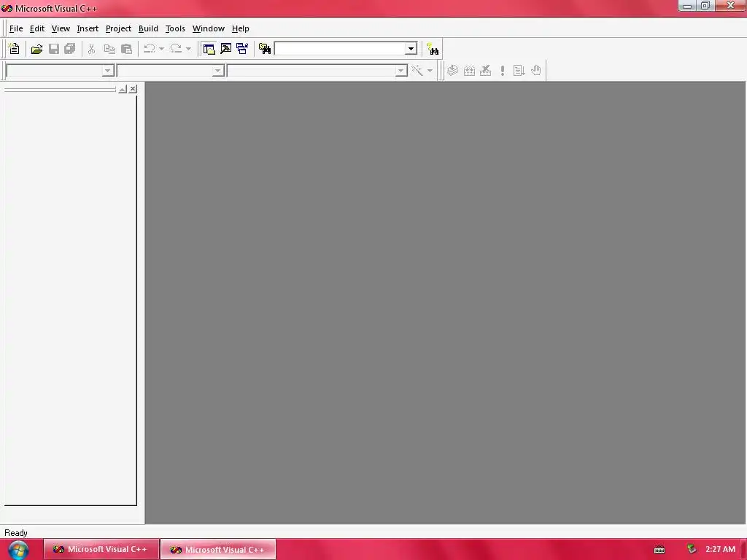The image size is (747, 560).
Task: Restore down the Visual C++ window
Action: [705, 6]
